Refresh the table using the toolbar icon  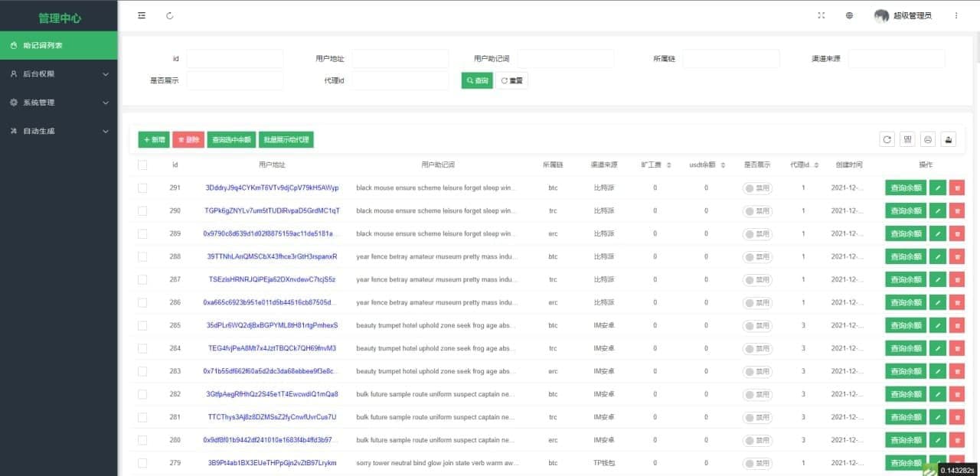tap(887, 139)
